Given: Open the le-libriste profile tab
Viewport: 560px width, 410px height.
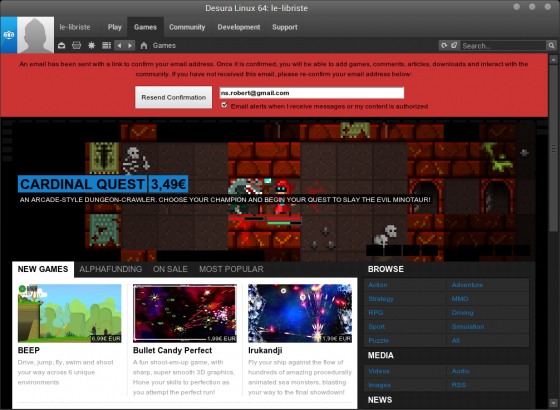Looking at the screenshot, I should tap(75, 27).
